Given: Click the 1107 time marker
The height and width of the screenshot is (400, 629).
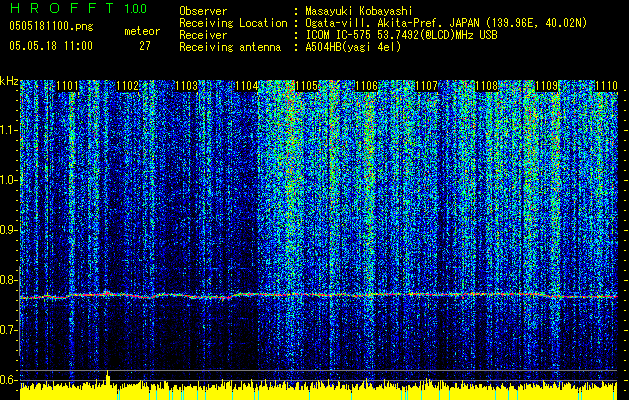Looking at the screenshot, I should (427, 87).
